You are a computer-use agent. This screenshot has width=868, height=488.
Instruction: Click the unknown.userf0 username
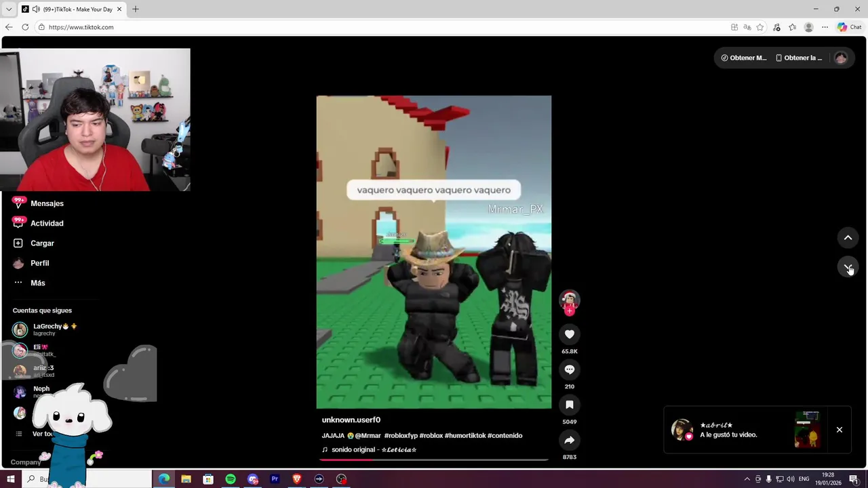pyautogui.click(x=351, y=420)
